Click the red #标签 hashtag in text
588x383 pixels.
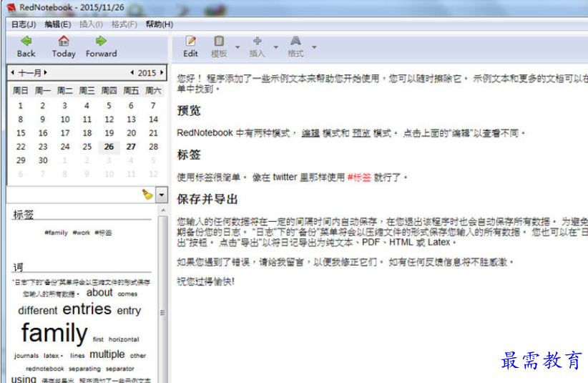click(359, 177)
